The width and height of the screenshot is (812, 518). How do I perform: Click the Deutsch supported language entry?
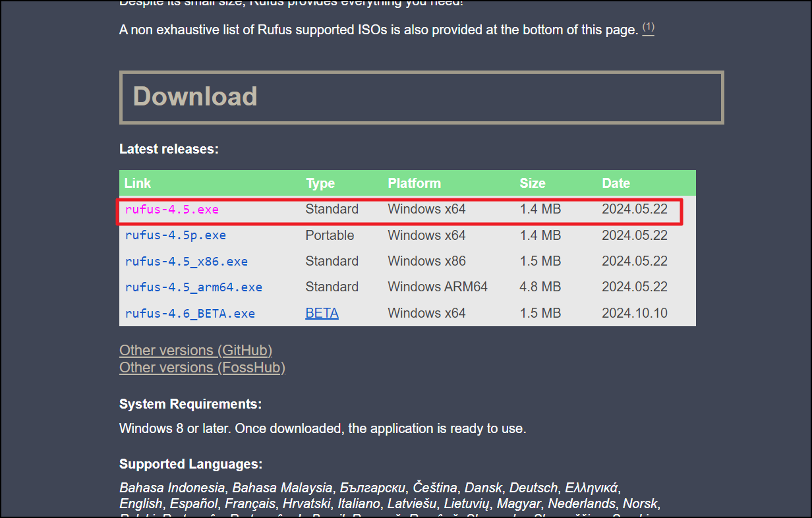(534, 488)
